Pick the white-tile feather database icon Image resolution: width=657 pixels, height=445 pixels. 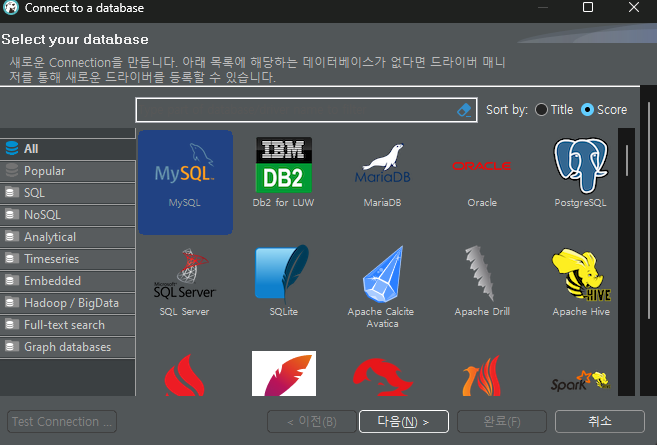pyautogui.click(x=284, y=373)
